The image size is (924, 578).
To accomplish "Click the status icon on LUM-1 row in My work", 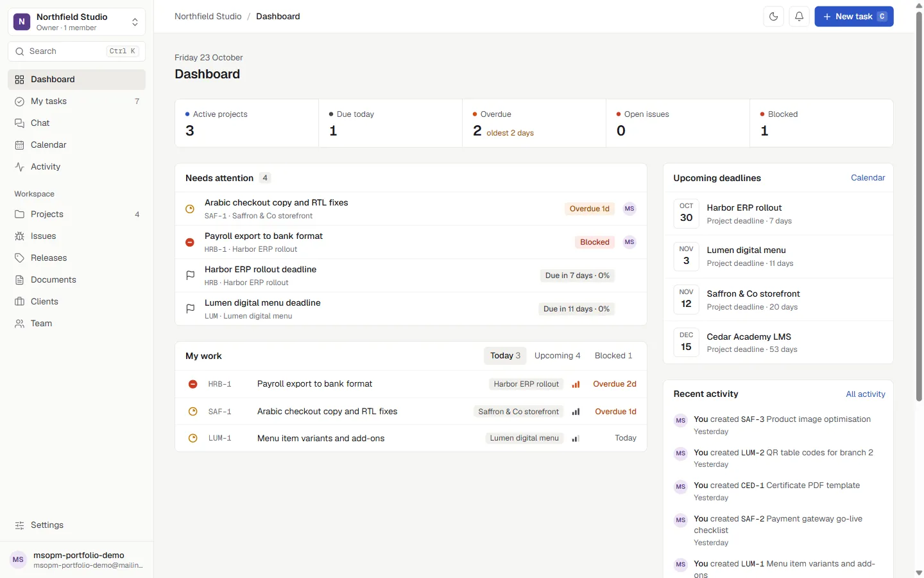I will click(193, 438).
